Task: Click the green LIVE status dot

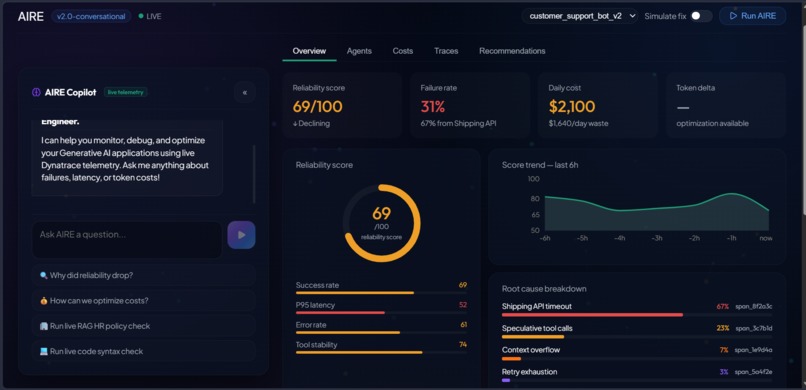Action: pyautogui.click(x=141, y=16)
